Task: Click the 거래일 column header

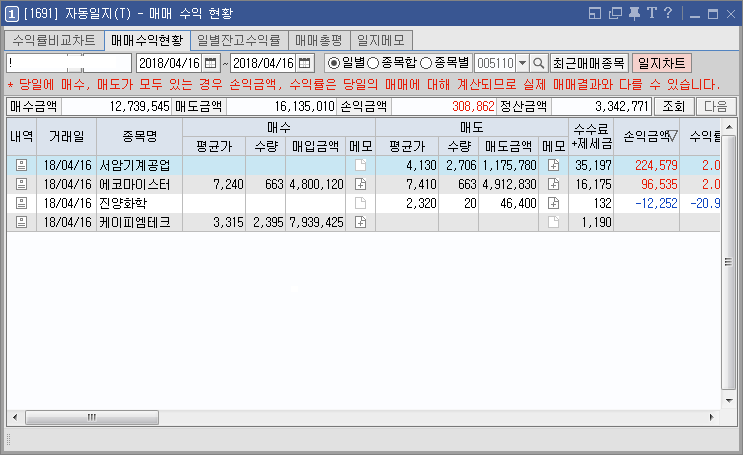Action: pyautogui.click(x=66, y=136)
